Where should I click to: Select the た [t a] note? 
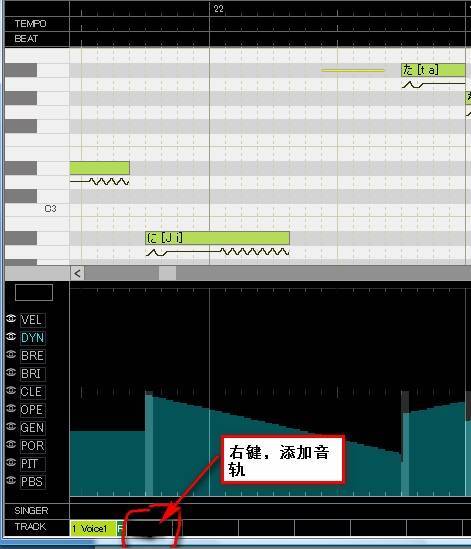(433, 70)
